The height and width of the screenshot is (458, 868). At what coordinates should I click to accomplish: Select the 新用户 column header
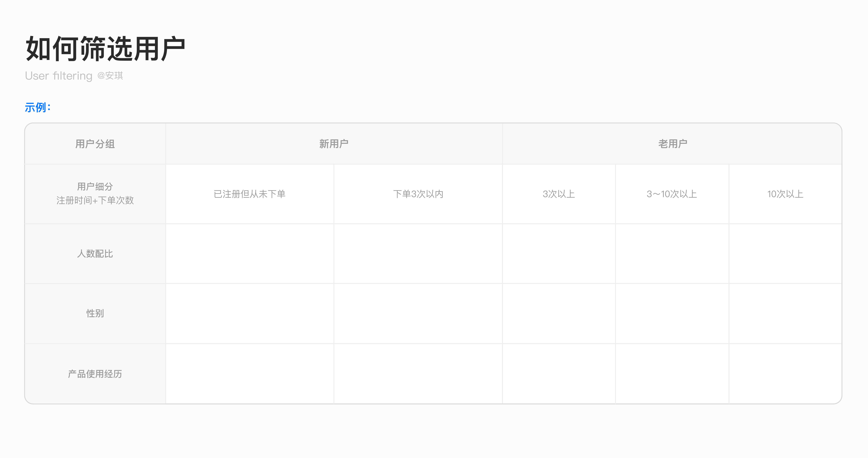[334, 144]
